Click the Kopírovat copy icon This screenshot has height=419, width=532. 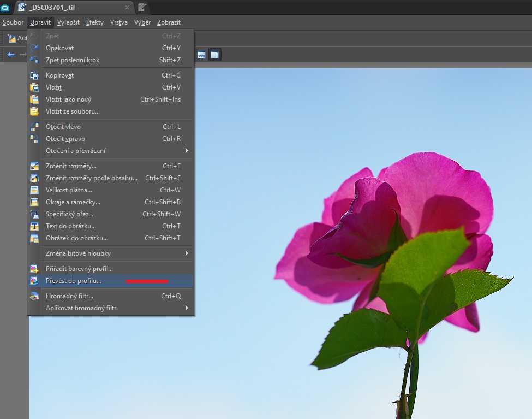34,75
